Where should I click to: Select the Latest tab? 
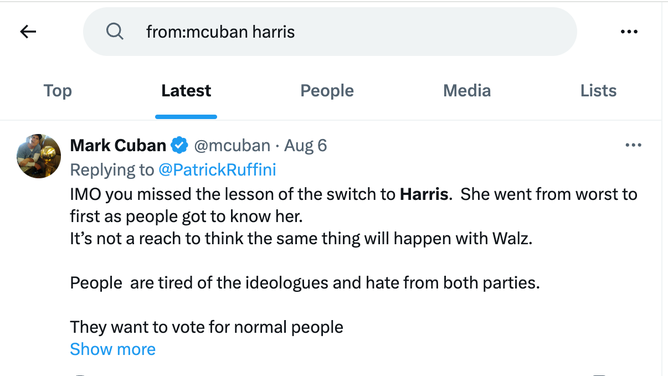(186, 91)
